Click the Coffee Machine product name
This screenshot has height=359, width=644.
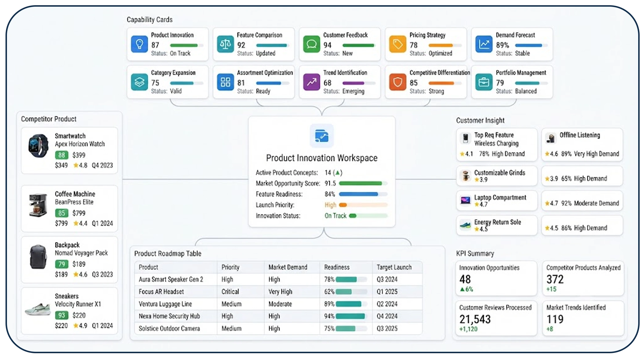75,194
